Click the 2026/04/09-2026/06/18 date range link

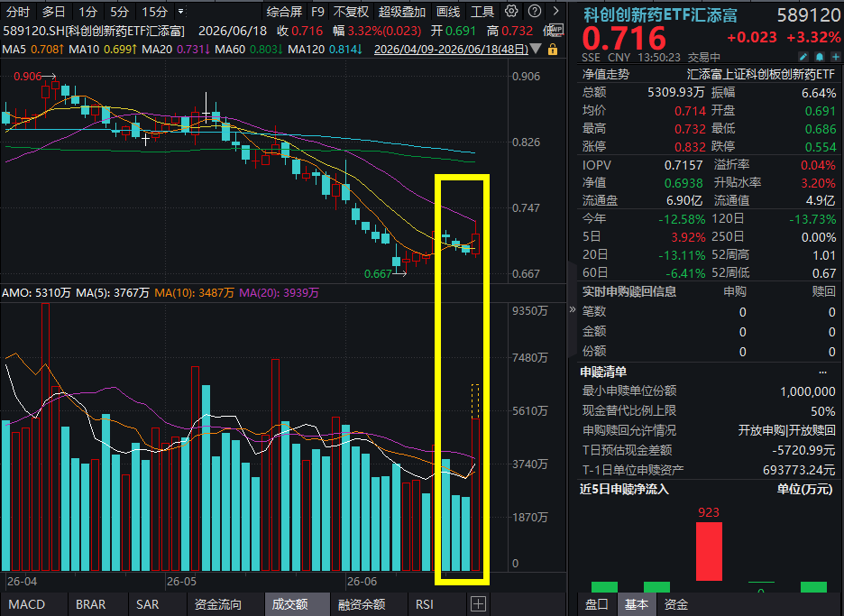pyautogui.click(x=451, y=50)
